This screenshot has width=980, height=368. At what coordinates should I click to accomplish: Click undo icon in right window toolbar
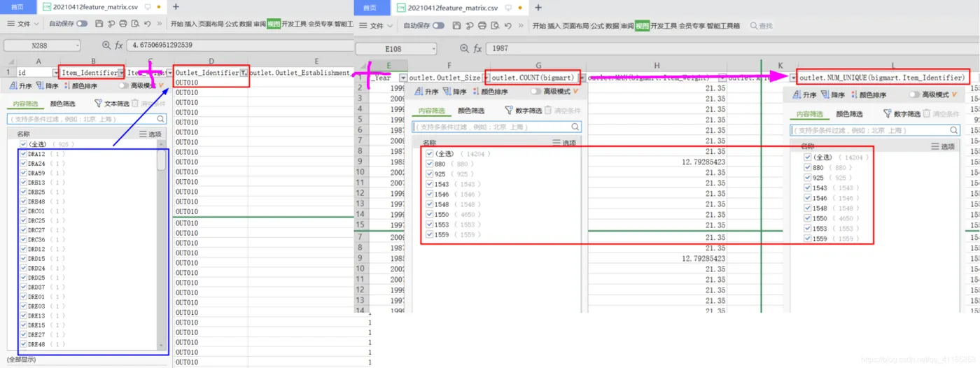tap(507, 25)
